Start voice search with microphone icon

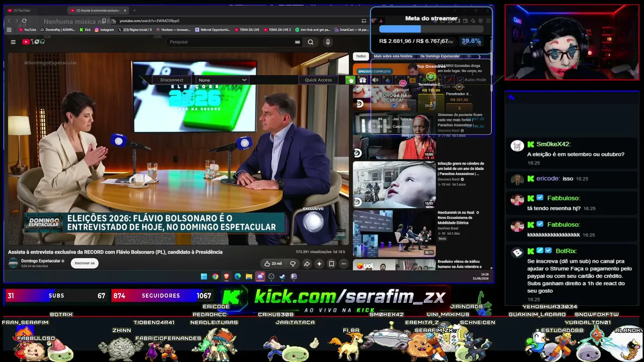pos(328,42)
